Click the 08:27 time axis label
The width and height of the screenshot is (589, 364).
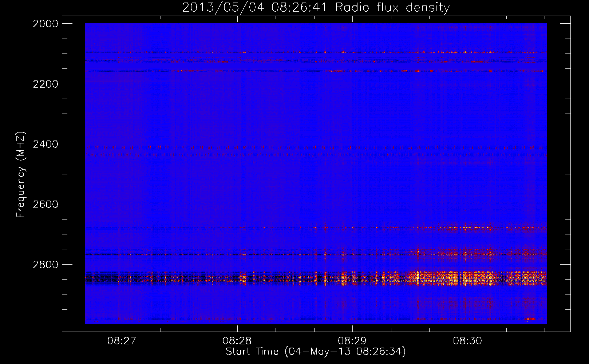point(122,341)
